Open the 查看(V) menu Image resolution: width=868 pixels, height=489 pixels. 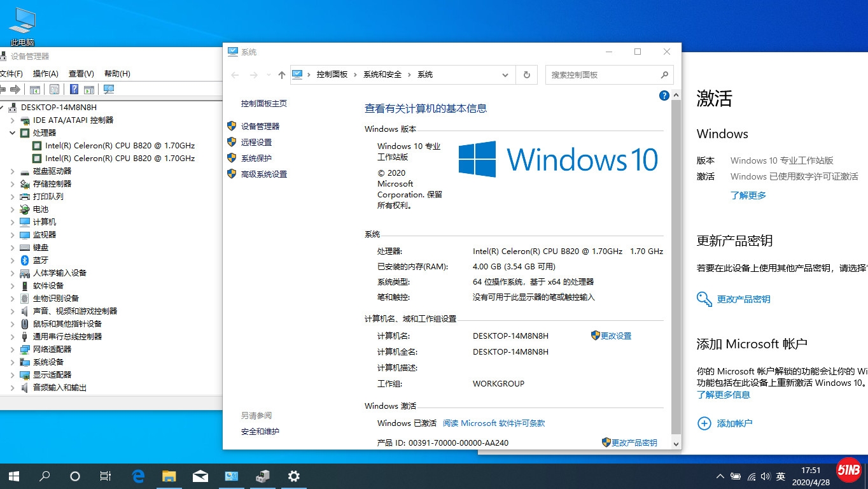(x=81, y=73)
